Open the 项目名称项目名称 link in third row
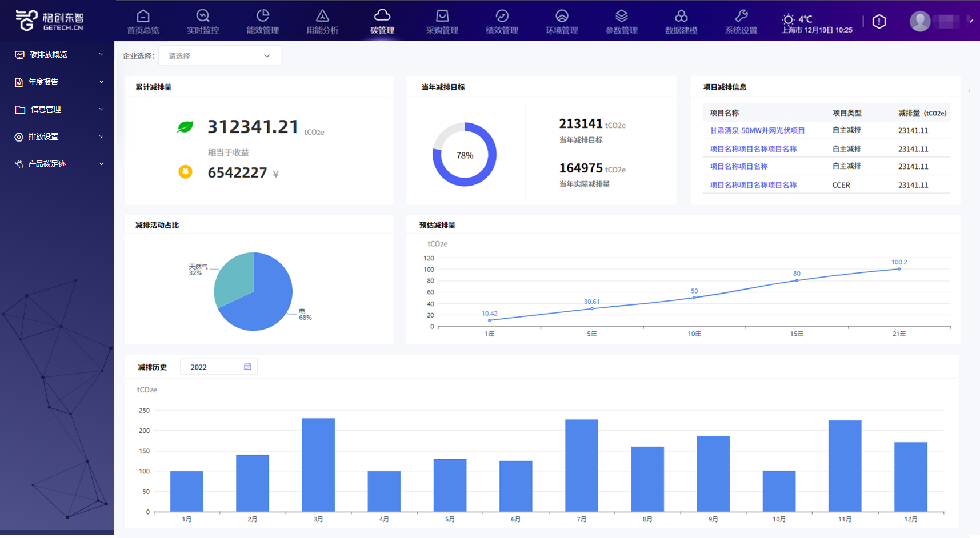 pos(739,167)
